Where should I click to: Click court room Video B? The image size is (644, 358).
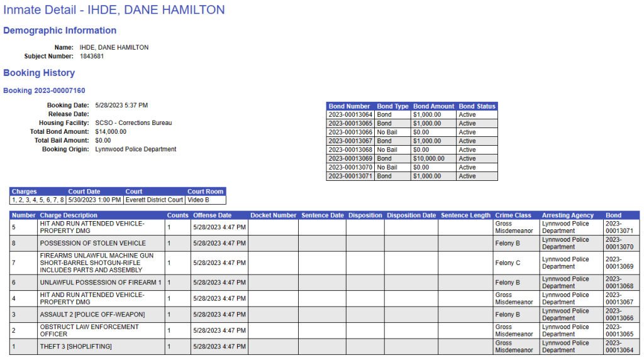pyautogui.click(x=206, y=200)
